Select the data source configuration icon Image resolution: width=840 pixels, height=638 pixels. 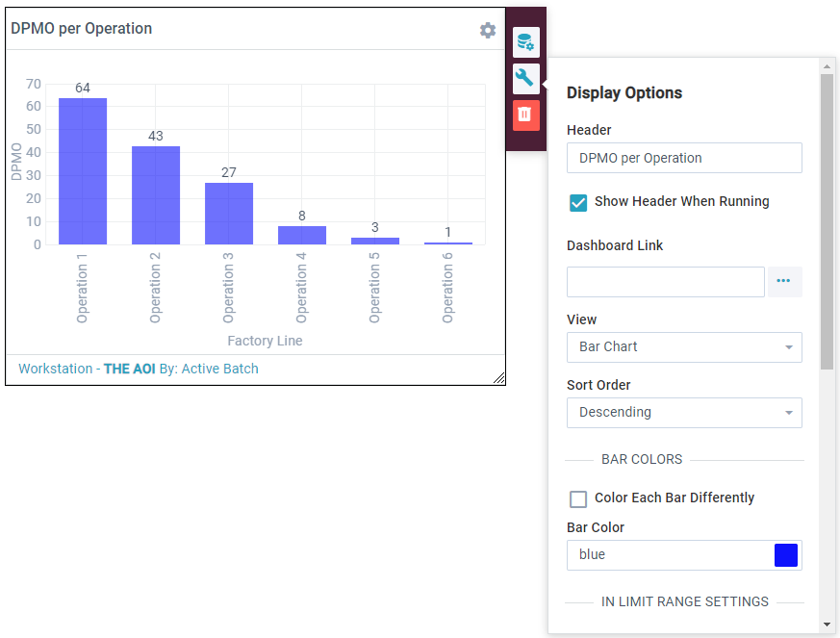pos(524,42)
